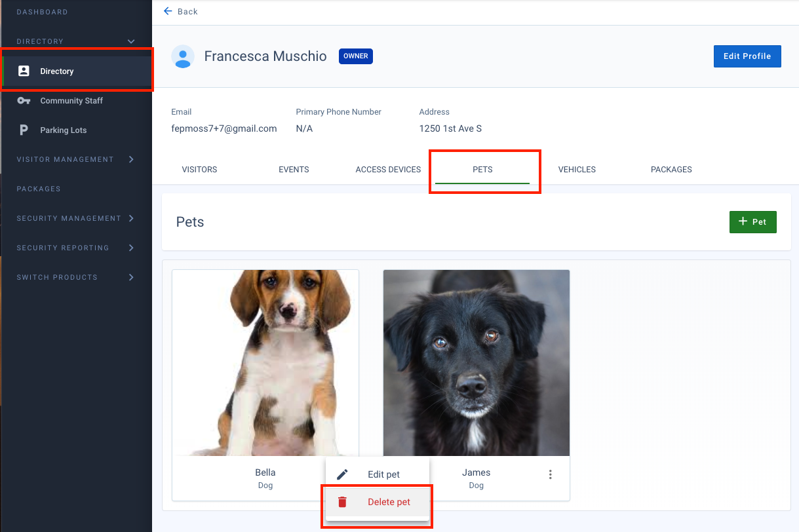Select the Community Staff key icon

26,100
